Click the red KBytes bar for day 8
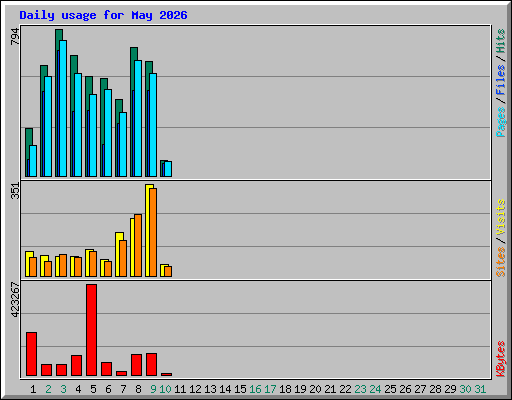Viewport: 512px width, 400px height. pyautogui.click(x=137, y=365)
